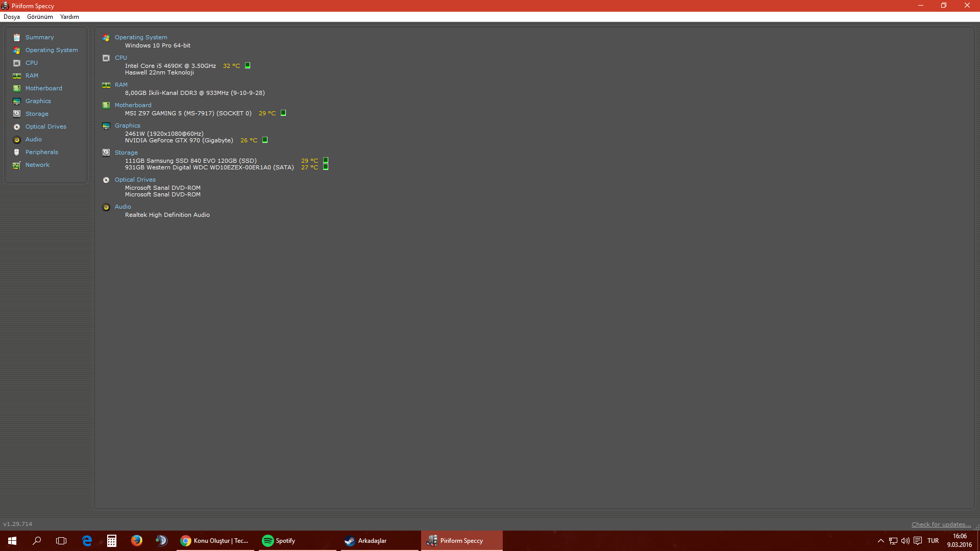Open the Graphics section heading link
The image size is (980, 551).
point(127,126)
